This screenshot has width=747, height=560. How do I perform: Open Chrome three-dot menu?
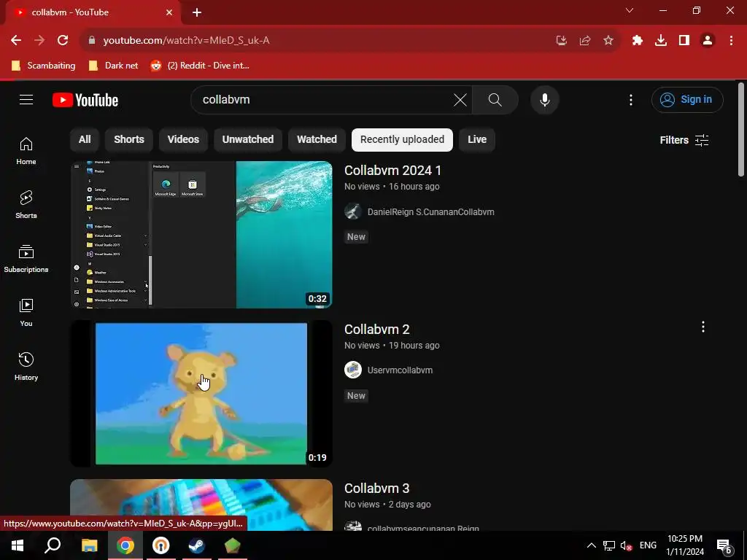coord(731,41)
